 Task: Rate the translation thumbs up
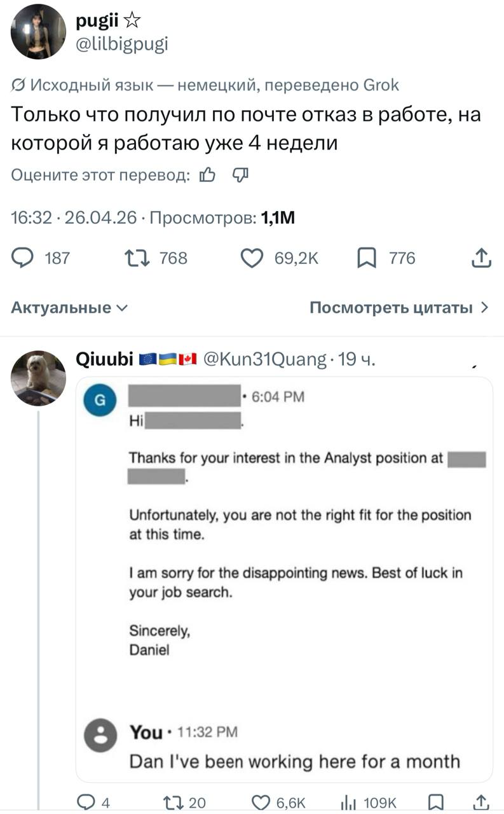coord(208,176)
